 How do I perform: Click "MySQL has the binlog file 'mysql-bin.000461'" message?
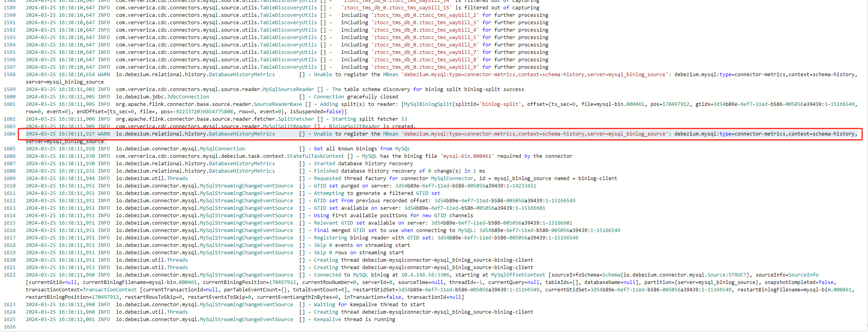click(x=428, y=156)
